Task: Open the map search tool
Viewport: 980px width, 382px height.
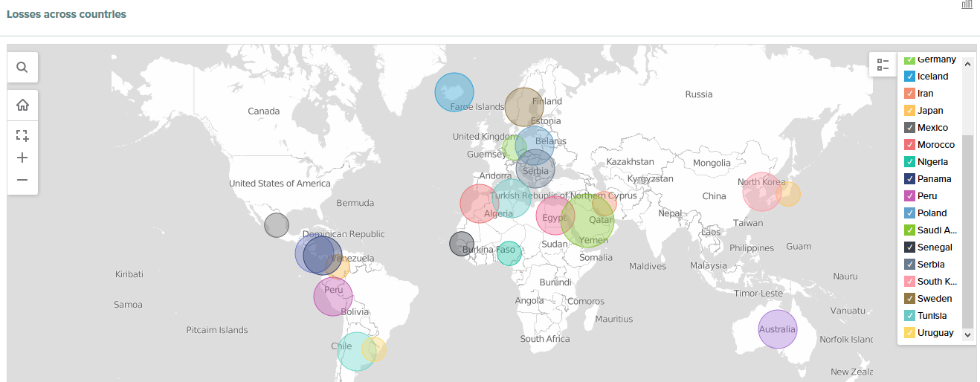Action: 22,68
